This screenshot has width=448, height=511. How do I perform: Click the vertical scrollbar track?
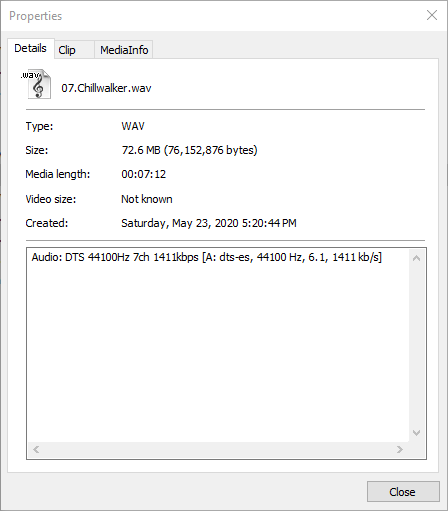tap(416, 346)
